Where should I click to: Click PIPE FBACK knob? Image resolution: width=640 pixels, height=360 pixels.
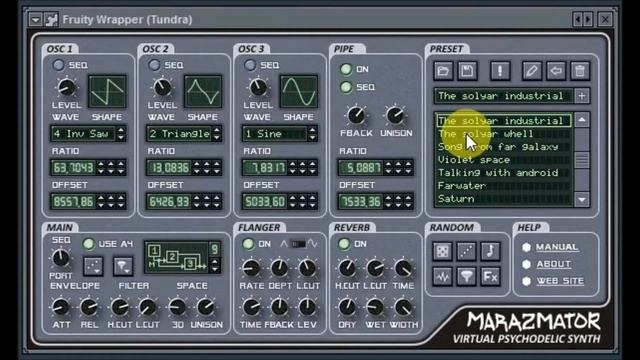coord(356,116)
